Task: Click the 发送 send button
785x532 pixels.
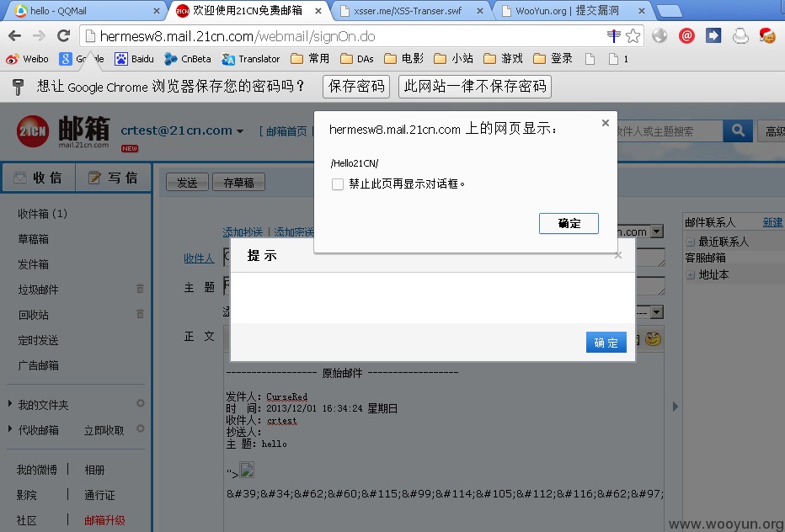Action: 187,183
